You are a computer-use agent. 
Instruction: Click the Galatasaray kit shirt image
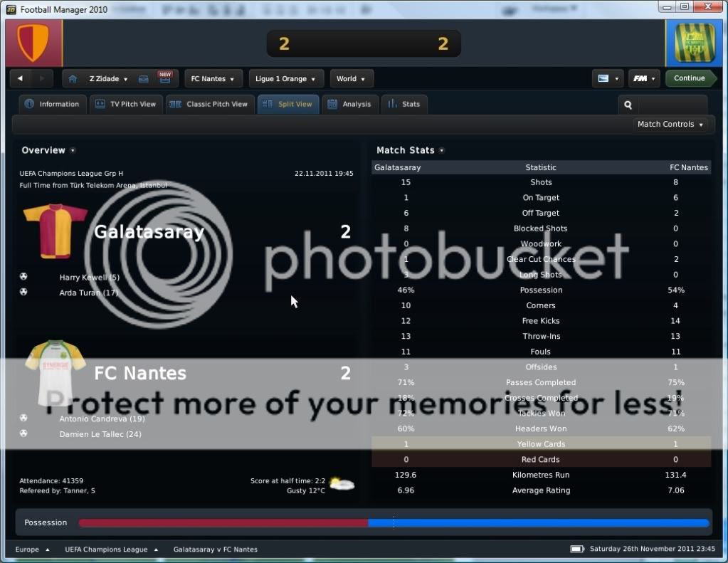tap(55, 231)
